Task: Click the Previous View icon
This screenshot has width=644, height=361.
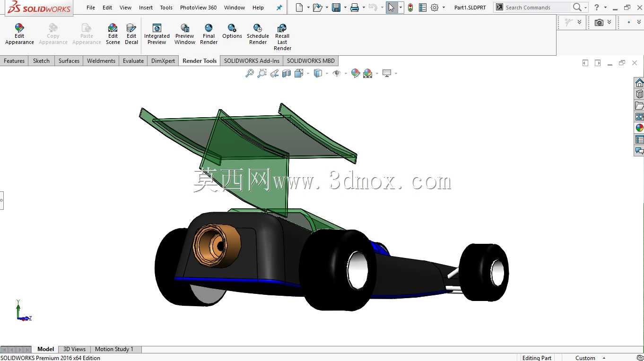Action: coord(274,73)
